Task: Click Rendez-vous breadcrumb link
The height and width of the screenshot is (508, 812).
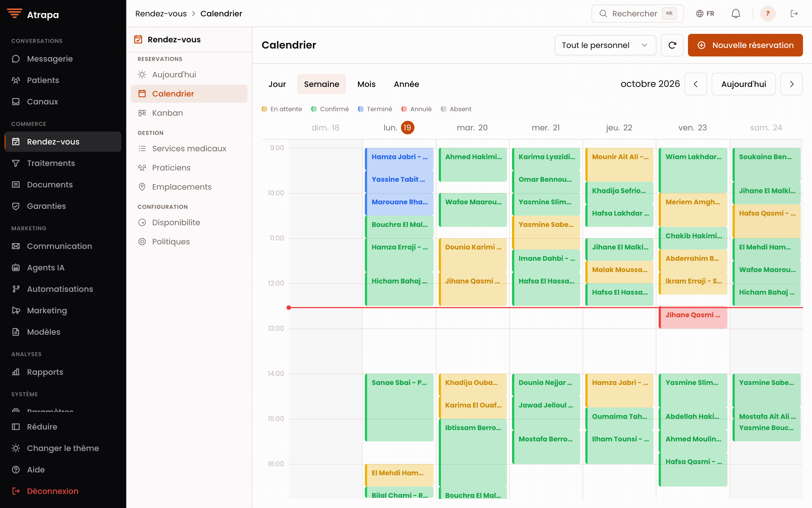Action: coord(161,14)
